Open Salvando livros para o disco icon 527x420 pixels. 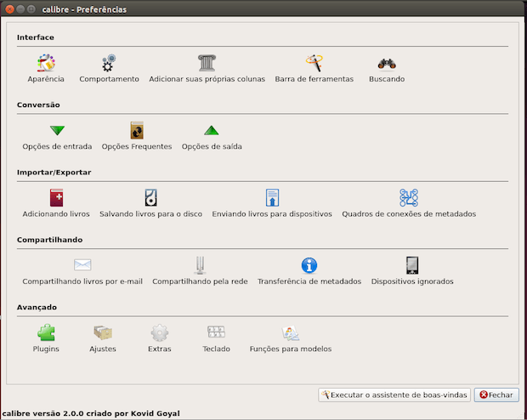pos(151,198)
